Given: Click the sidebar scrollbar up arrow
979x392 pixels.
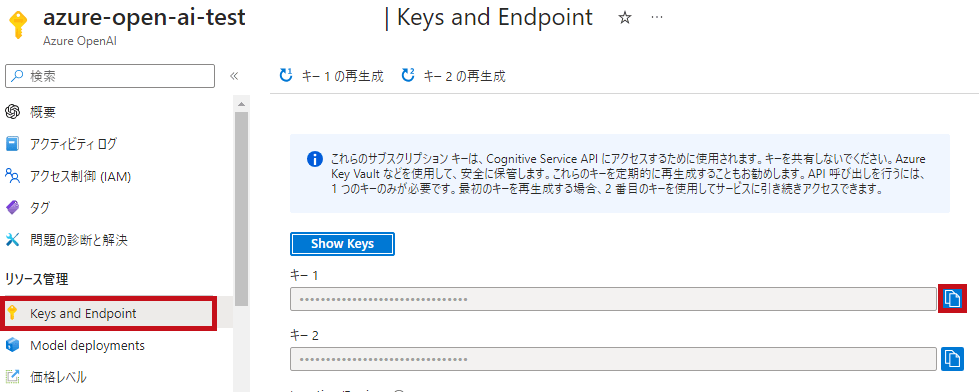Looking at the screenshot, I should tap(242, 103).
